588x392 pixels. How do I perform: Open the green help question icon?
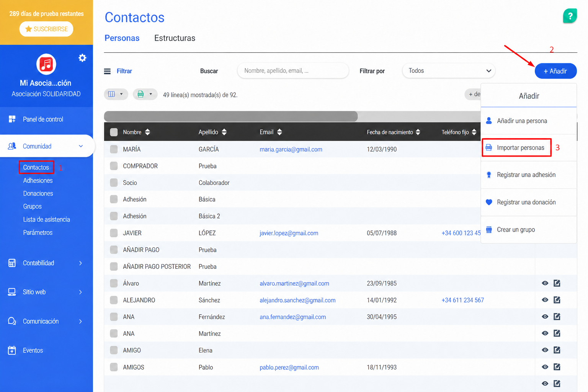coord(570,16)
